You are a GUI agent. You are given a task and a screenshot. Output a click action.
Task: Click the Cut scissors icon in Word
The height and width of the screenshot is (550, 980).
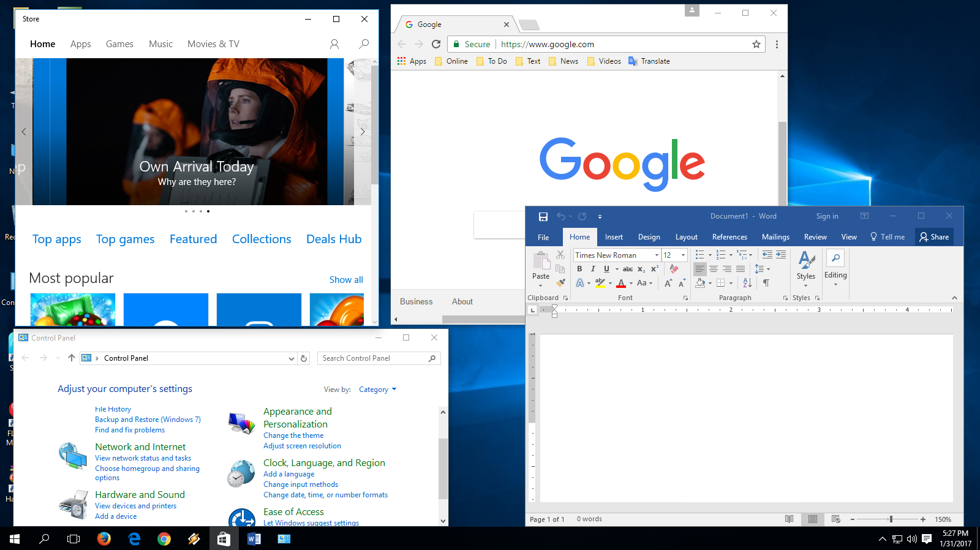560,255
